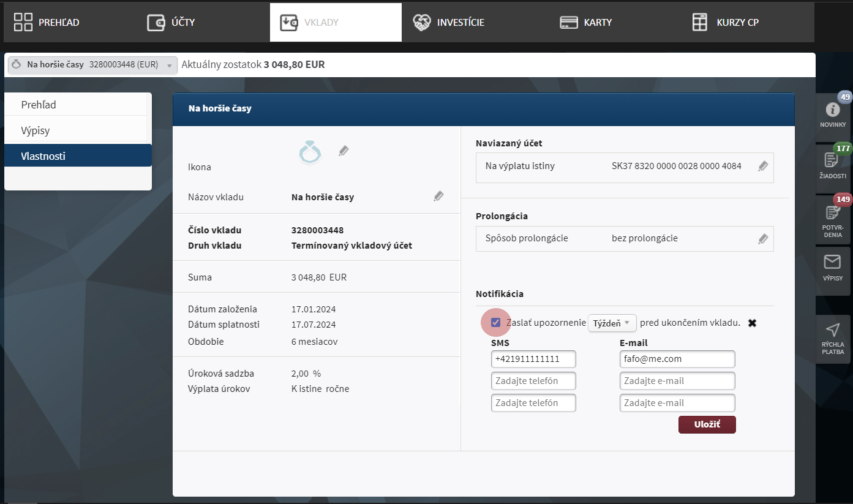
Task: Open the Karty section
Action: 585,21
